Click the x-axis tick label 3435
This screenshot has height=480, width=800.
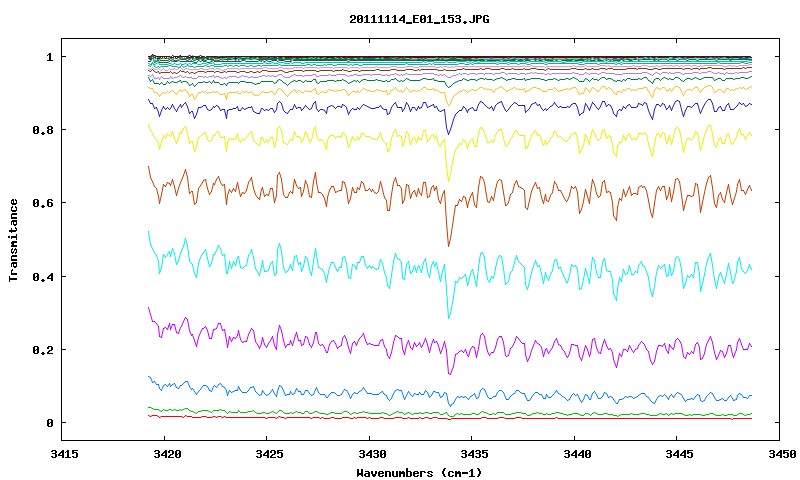pyautogui.click(x=474, y=454)
